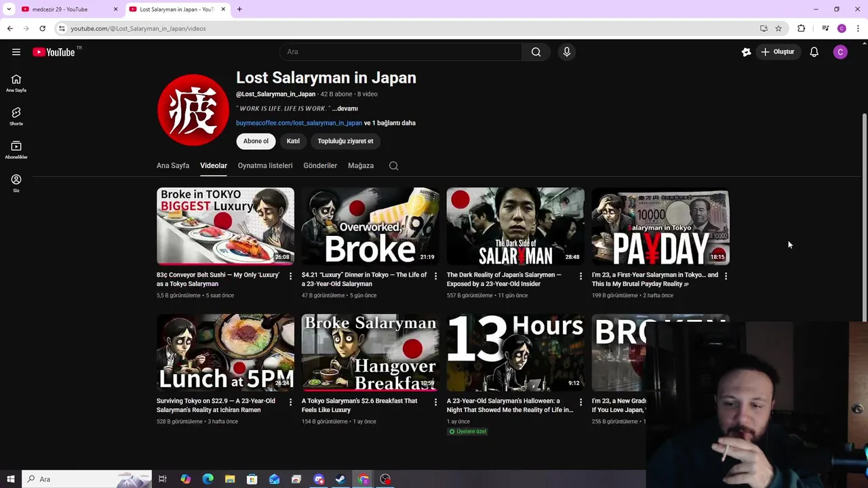Open options for Salaryman's Halloween video

coord(580,402)
